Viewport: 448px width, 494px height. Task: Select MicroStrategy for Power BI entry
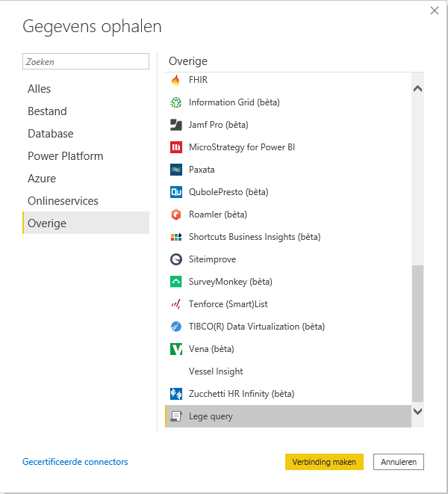click(288, 147)
